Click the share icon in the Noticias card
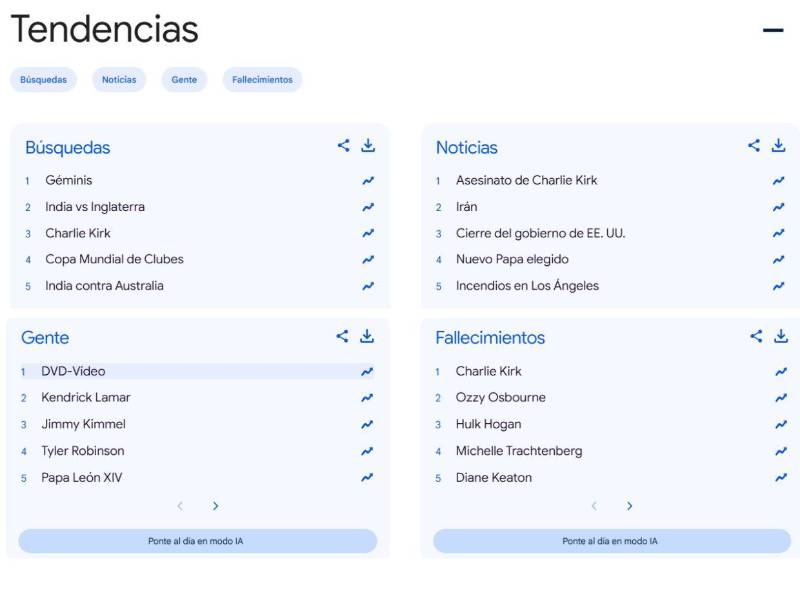800x600 pixels. click(755, 144)
